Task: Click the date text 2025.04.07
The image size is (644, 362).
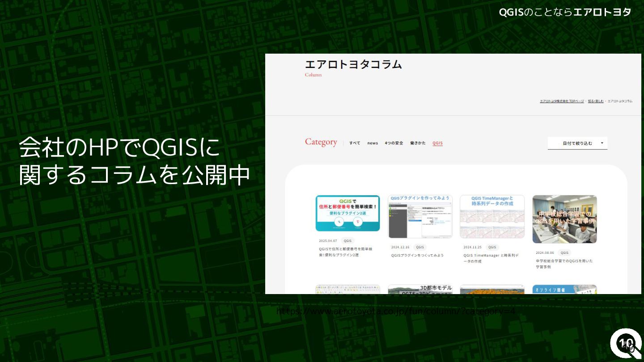Action: pyautogui.click(x=328, y=240)
